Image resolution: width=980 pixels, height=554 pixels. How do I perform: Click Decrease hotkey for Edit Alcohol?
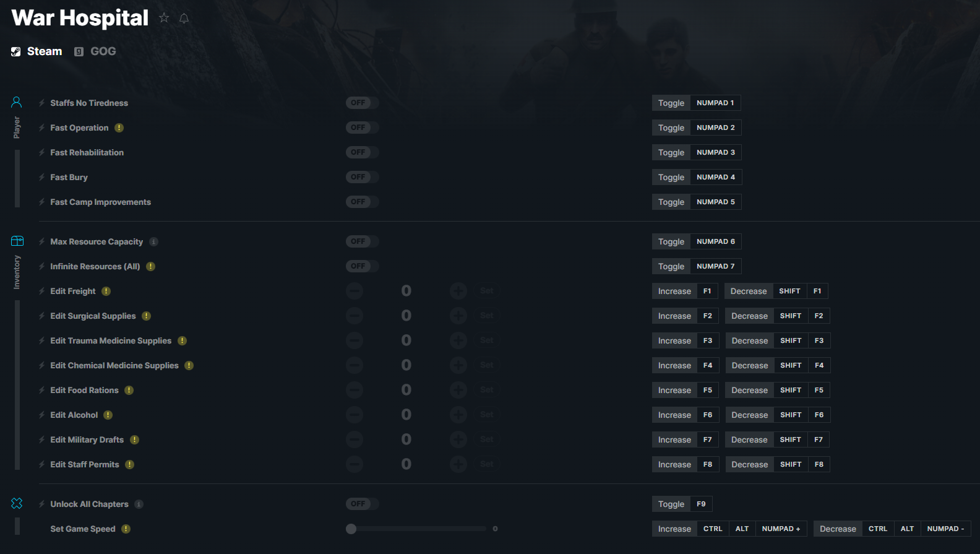[750, 415]
